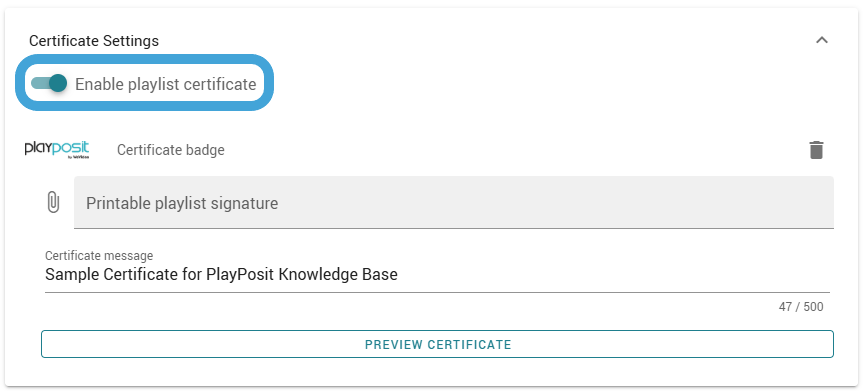Click the small Certificate message field label
Image resolution: width=863 pixels, height=391 pixels.
point(99,256)
